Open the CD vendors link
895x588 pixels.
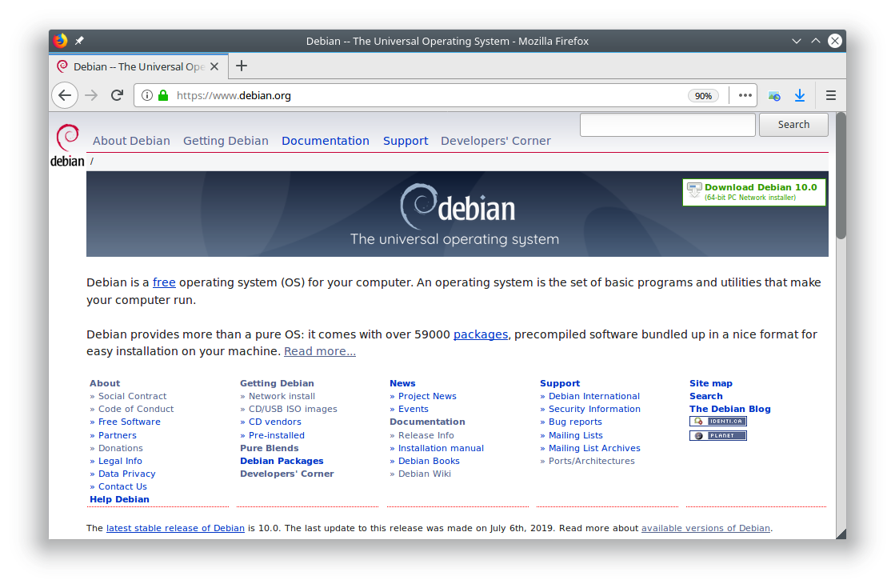(x=274, y=422)
